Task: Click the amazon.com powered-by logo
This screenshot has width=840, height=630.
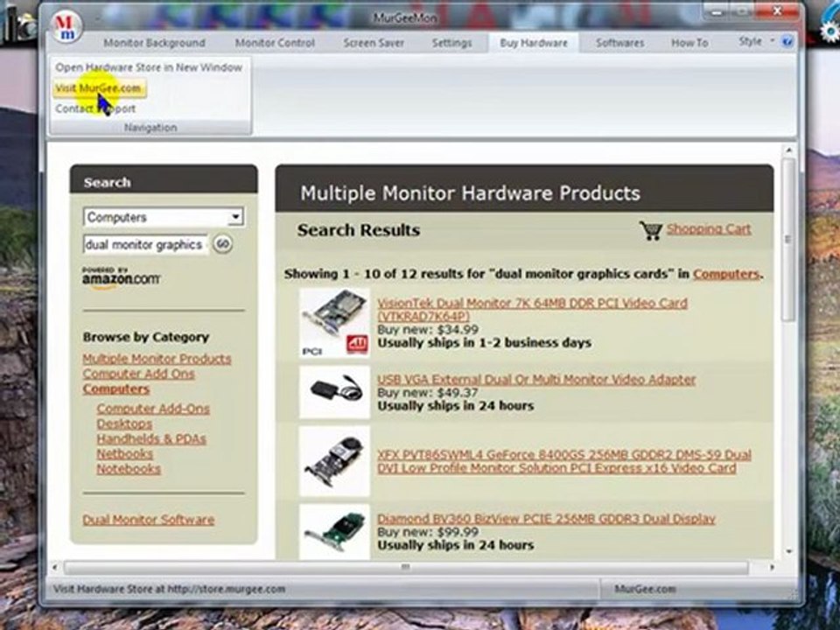Action: pyautogui.click(x=121, y=278)
